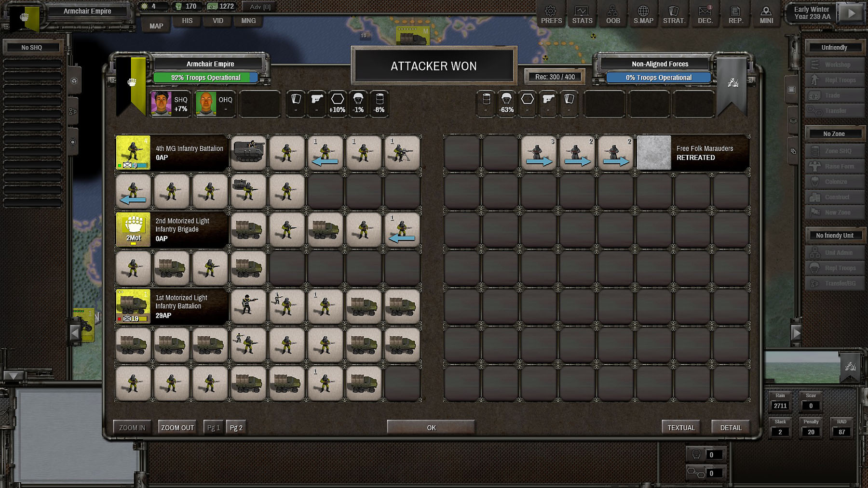Click the attacker's -8% barrel modifier
Image resolution: width=868 pixels, height=488 pixels.
380,104
